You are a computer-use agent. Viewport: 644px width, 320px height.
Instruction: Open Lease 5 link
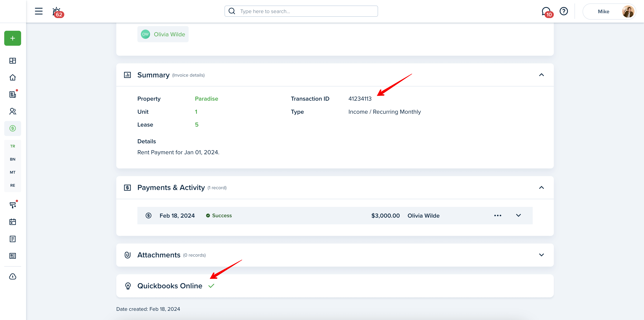197,125
